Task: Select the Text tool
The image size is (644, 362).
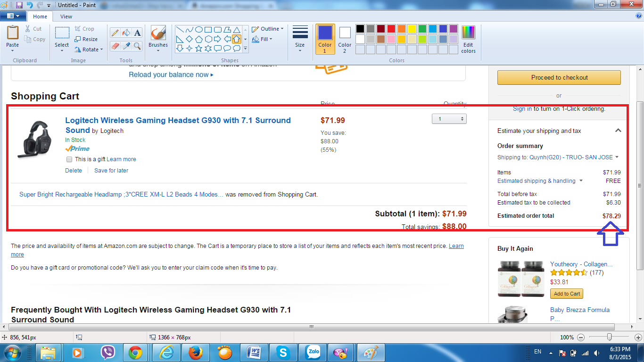Action: (x=137, y=33)
